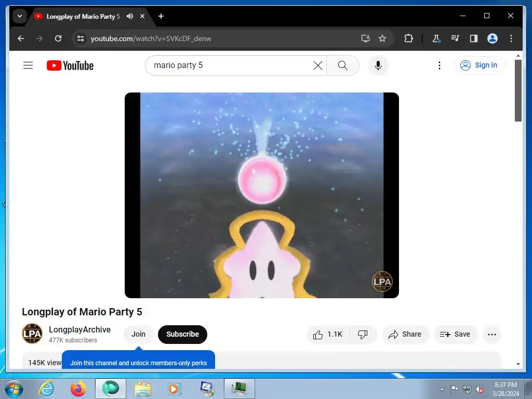Close the Longplay of Mario Party 5 tab
The height and width of the screenshot is (399, 532).
coord(142,16)
